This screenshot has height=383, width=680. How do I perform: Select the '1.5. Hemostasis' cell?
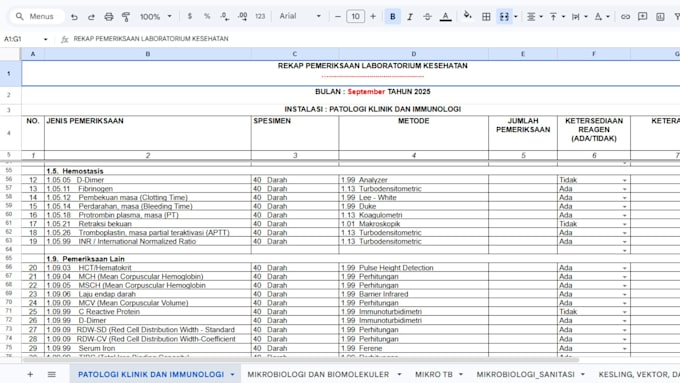pos(147,171)
